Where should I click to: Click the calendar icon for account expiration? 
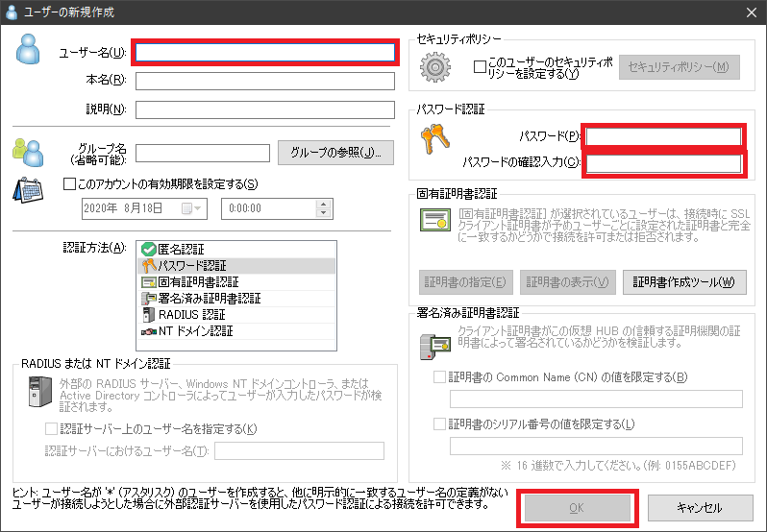coord(28,190)
